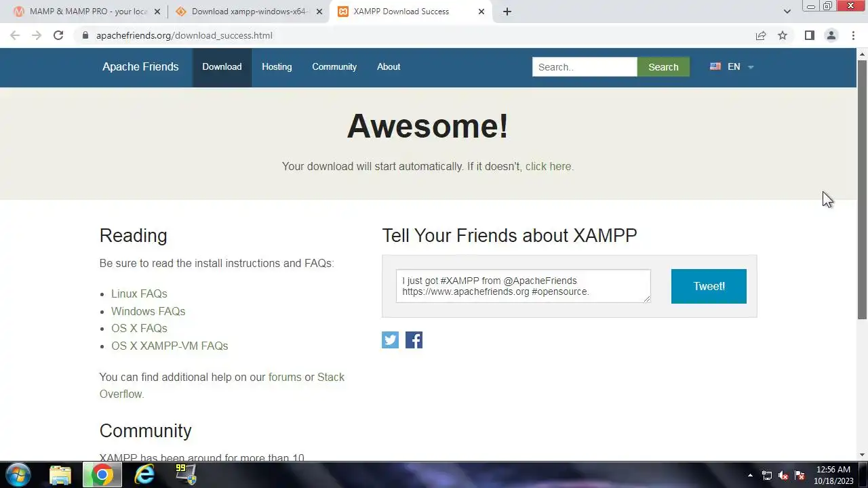Click the site lock icon
This screenshot has height=488, width=868.
[x=85, y=35]
